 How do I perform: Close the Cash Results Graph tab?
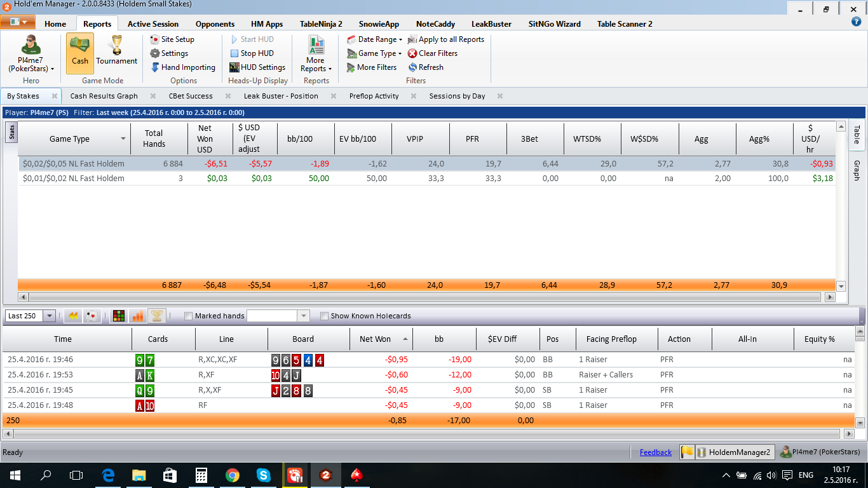[x=153, y=97]
